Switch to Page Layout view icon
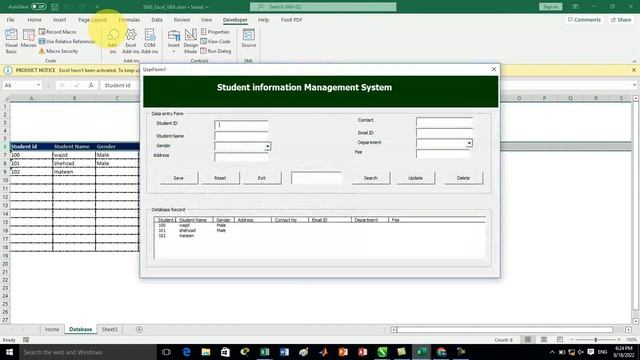Screen dimensions: 640x360 pos(544,340)
